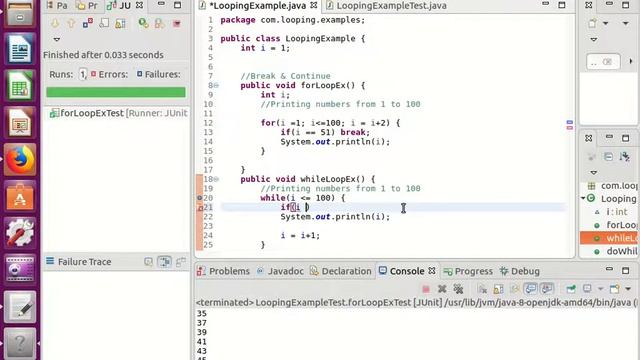Open task list view menu arrow at right
Image resolution: width=640 pixels, height=360 pixels.
click(x=625, y=24)
